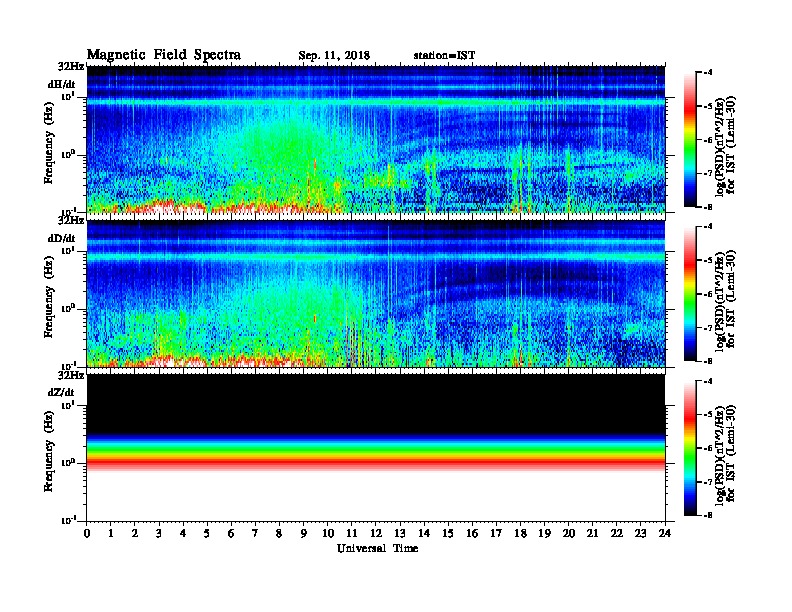This screenshot has width=792, height=612.
Task: Click the "Frequency (Hz)" label of the dH/dt panel
Action: 48,143
